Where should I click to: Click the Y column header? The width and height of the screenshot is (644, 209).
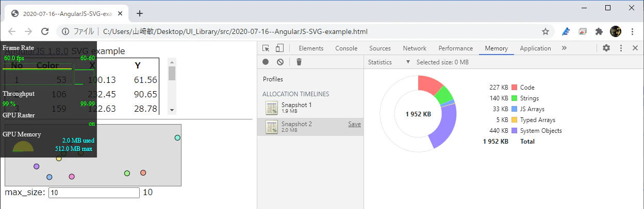click(x=138, y=65)
